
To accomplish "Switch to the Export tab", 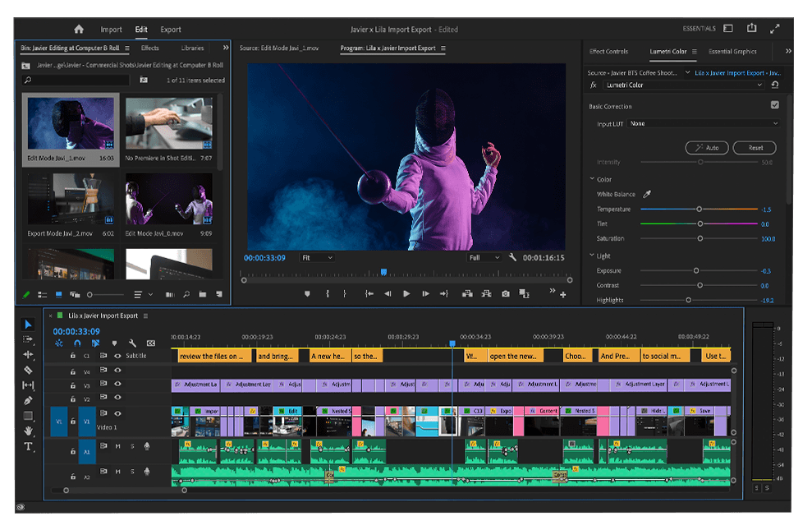I will pos(171,30).
